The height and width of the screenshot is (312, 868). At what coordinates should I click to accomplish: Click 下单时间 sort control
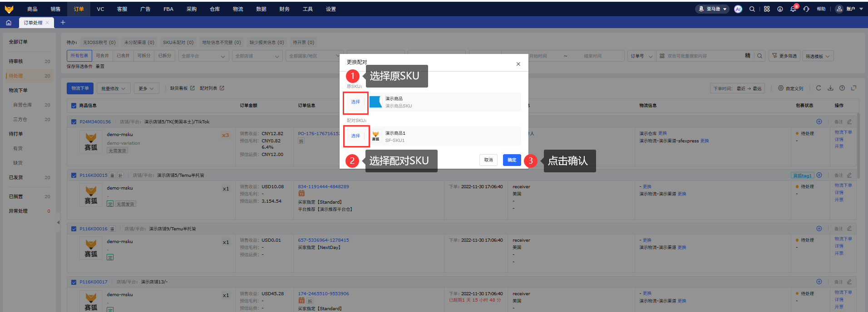tap(737, 88)
